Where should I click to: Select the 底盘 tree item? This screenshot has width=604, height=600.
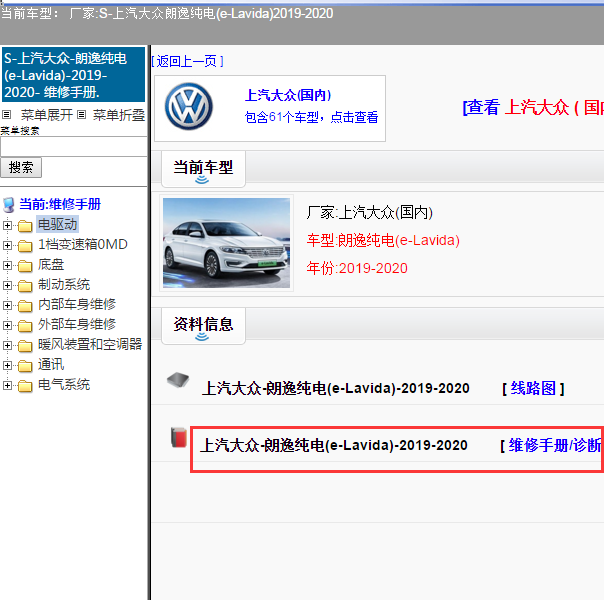(51, 265)
